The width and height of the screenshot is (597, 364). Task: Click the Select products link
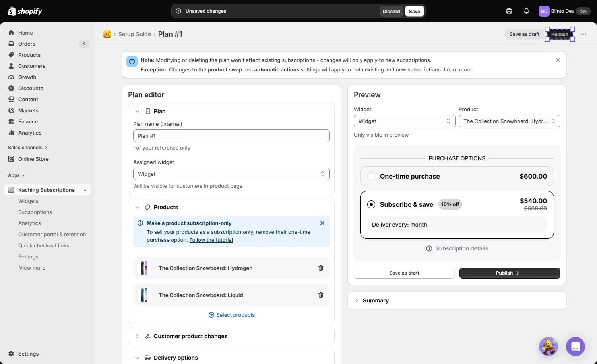tap(232, 315)
